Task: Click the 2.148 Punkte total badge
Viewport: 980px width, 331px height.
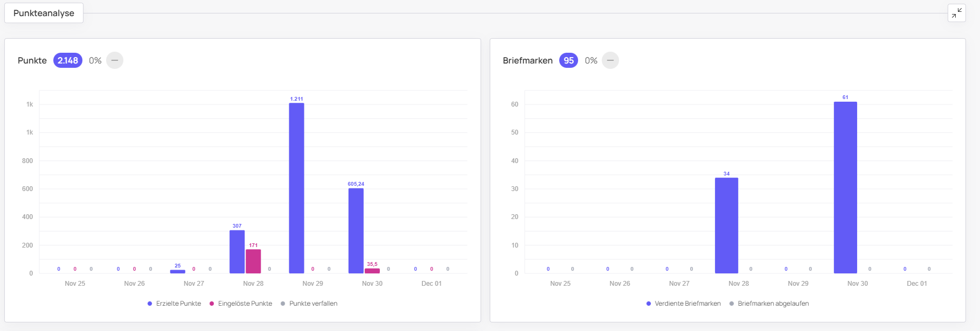Action: click(x=68, y=60)
